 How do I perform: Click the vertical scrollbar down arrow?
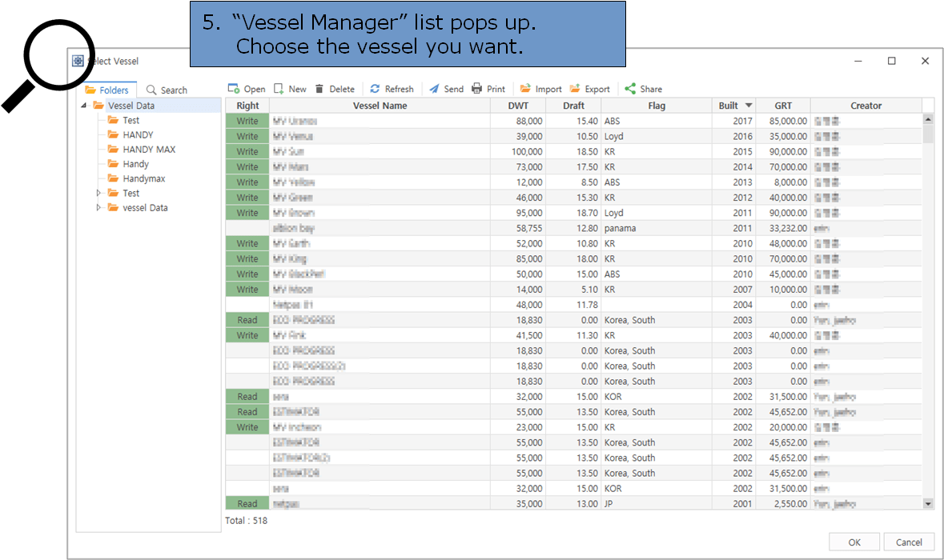(928, 503)
